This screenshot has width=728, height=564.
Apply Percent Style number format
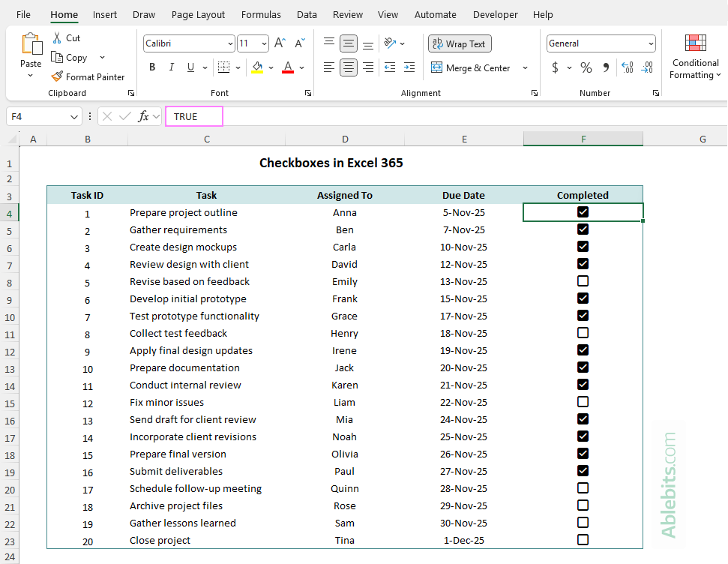[x=586, y=67]
